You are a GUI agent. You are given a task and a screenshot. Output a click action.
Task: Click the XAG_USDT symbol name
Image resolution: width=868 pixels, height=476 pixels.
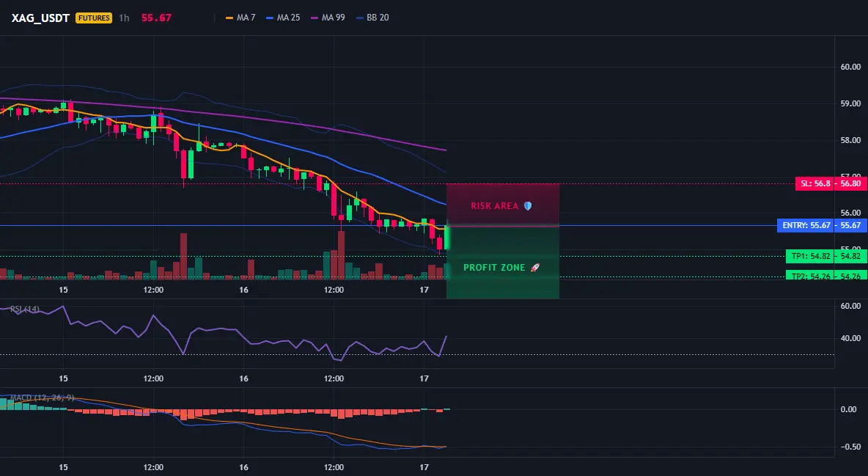coord(40,18)
